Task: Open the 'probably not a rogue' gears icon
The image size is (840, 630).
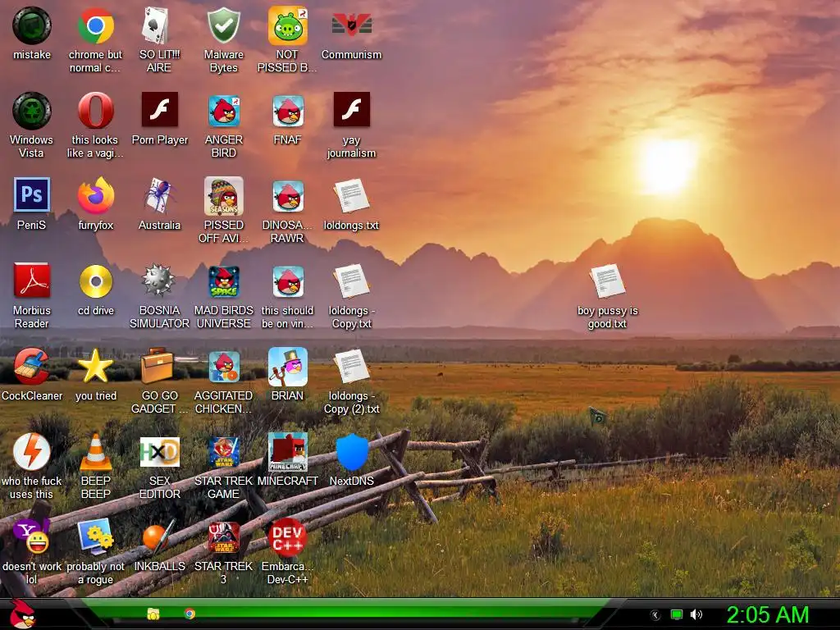Action: pos(95,536)
